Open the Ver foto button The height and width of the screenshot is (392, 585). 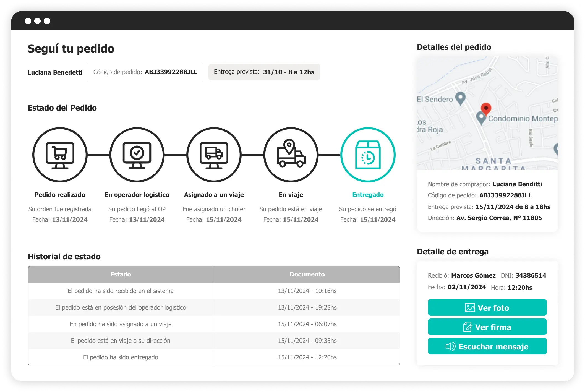(x=487, y=307)
